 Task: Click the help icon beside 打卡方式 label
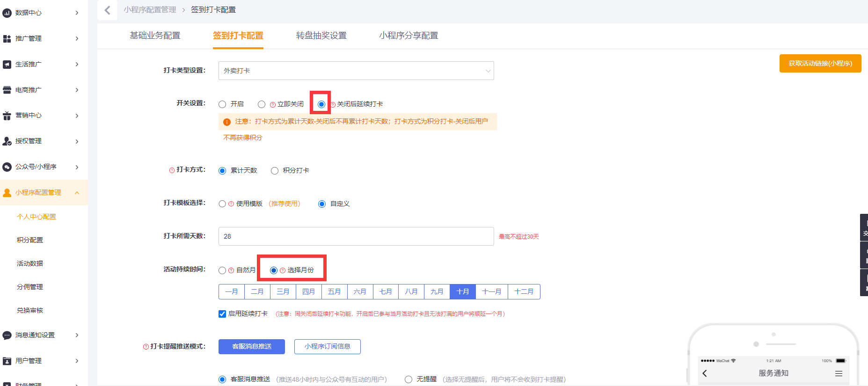click(x=172, y=170)
